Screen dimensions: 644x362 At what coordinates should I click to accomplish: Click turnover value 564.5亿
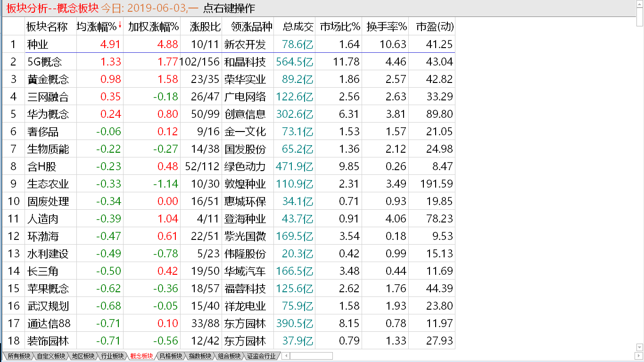pos(295,62)
